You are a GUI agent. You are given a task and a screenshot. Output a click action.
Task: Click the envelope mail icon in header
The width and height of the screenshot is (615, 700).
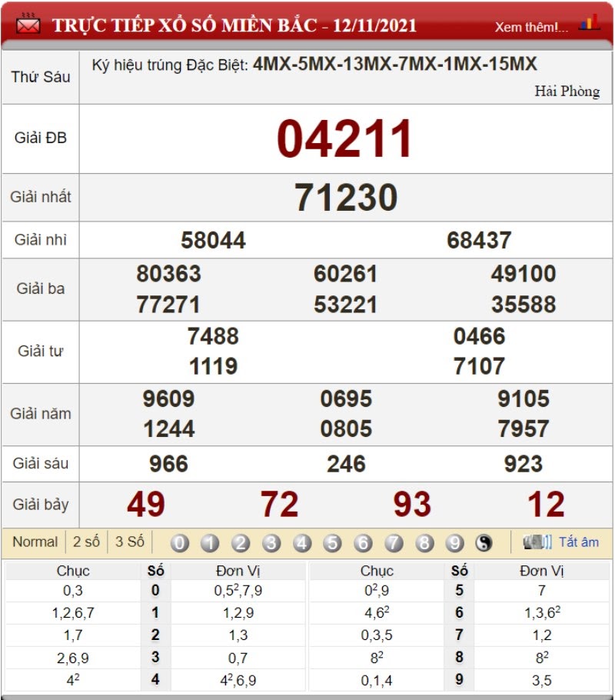tap(28, 25)
